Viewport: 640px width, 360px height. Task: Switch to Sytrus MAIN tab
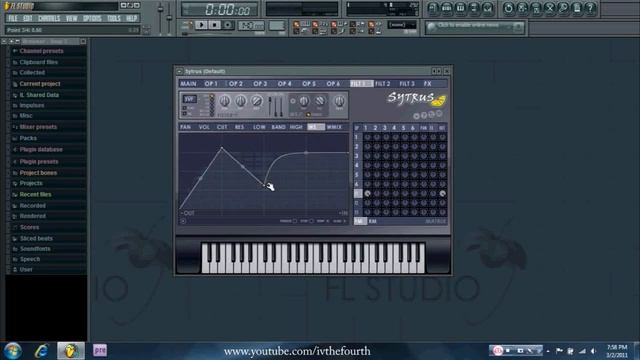click(x=188, y=84)
